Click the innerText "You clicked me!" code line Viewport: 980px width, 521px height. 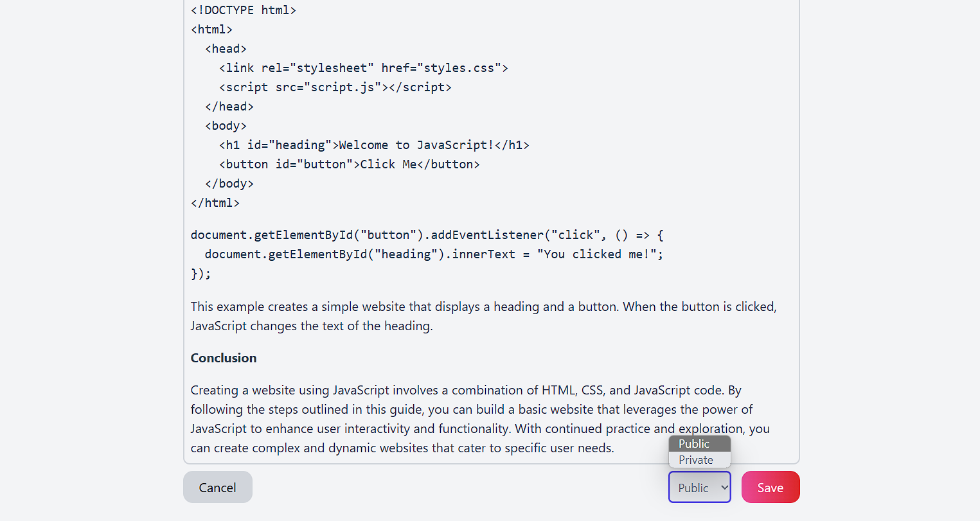pyautogui.click(x=434, y=254)
